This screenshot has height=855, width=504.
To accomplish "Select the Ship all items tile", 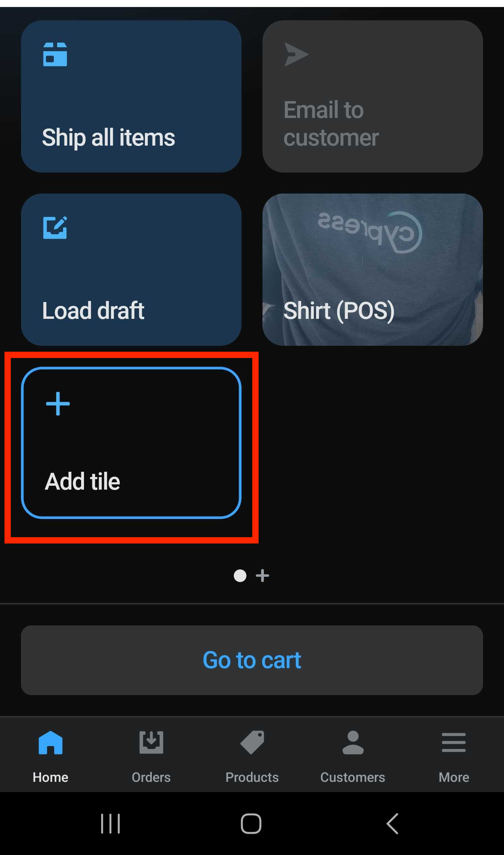I will click(131, 96).
